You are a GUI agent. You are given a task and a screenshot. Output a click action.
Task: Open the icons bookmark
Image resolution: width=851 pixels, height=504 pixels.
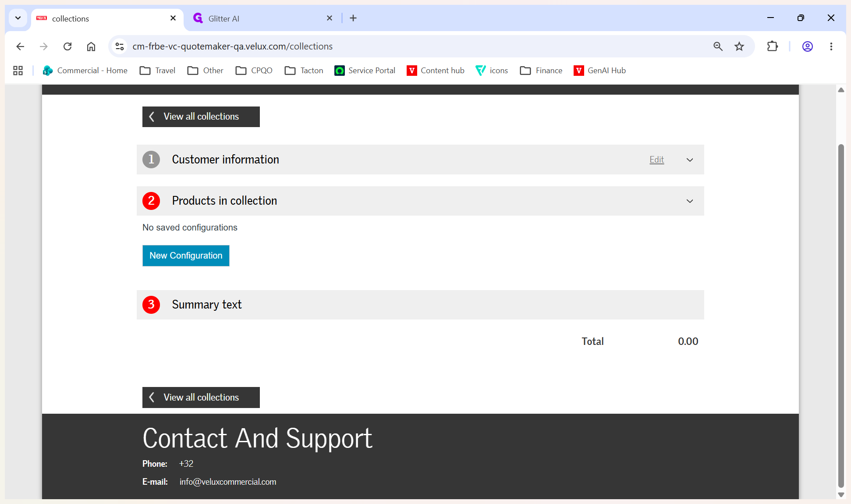coord(492,71)
